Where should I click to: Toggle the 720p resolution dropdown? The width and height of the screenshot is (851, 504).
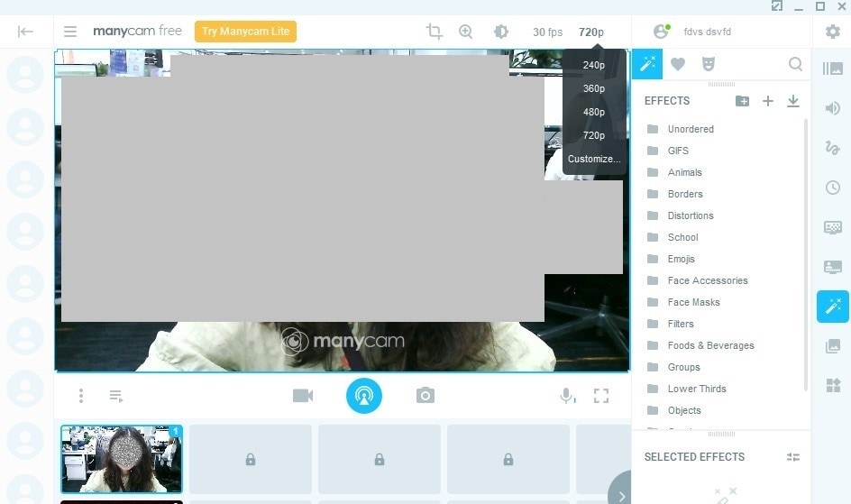point(591,32)
